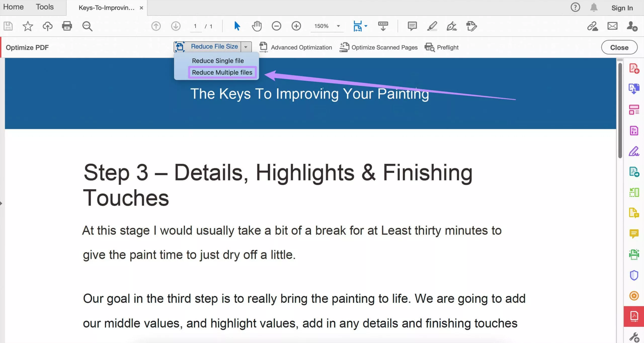The image size is (644, 343).
Task: Select the Hand pan tool
Action: coord(257,26)
